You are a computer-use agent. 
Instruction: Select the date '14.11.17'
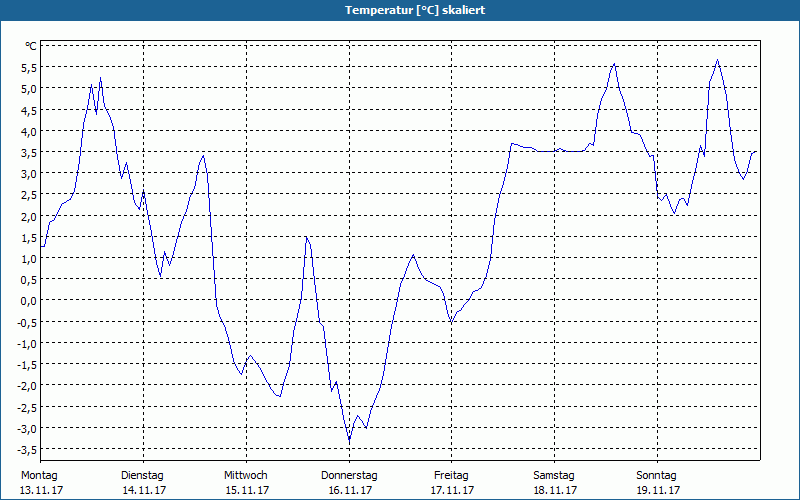click(144, 490)
